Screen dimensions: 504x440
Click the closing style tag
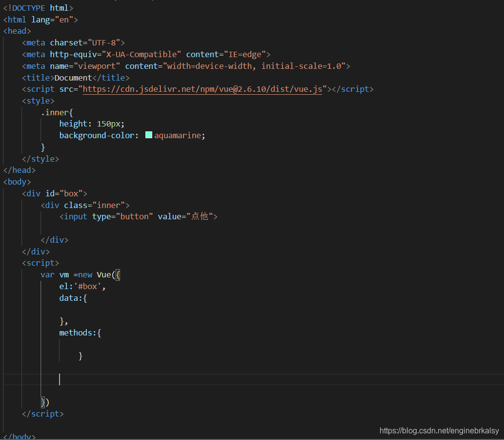[40, 159]
